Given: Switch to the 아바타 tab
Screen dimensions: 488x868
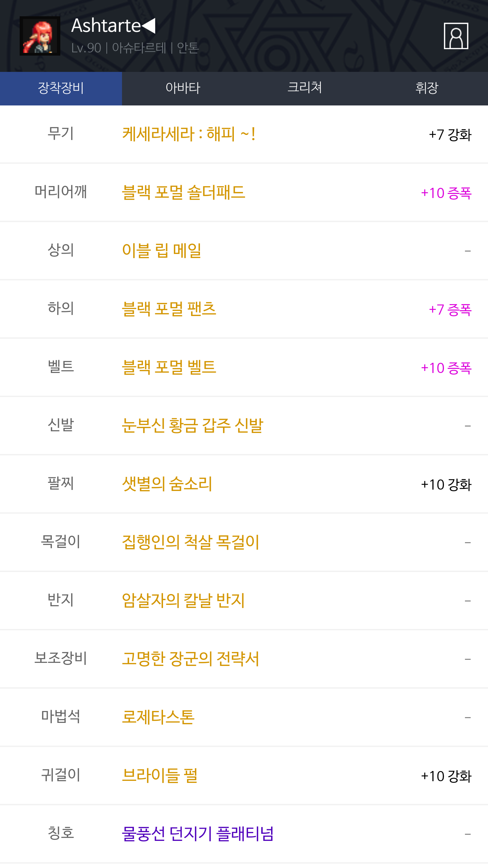Looking at the screenshot, I should [183, 88].
